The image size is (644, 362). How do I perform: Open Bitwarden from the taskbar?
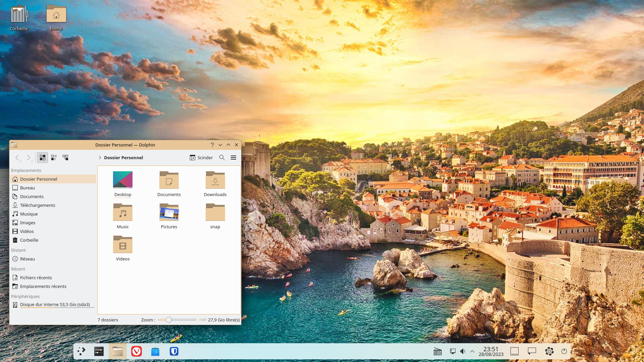[x=174, y=351]
